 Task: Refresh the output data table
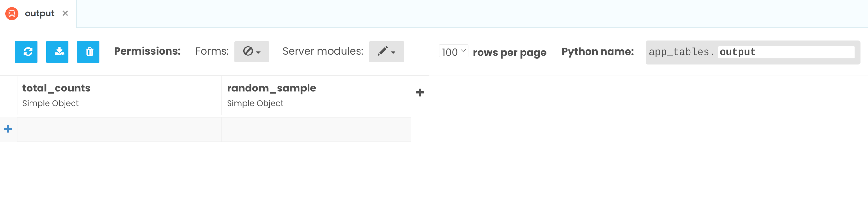(x=26, y=52)
